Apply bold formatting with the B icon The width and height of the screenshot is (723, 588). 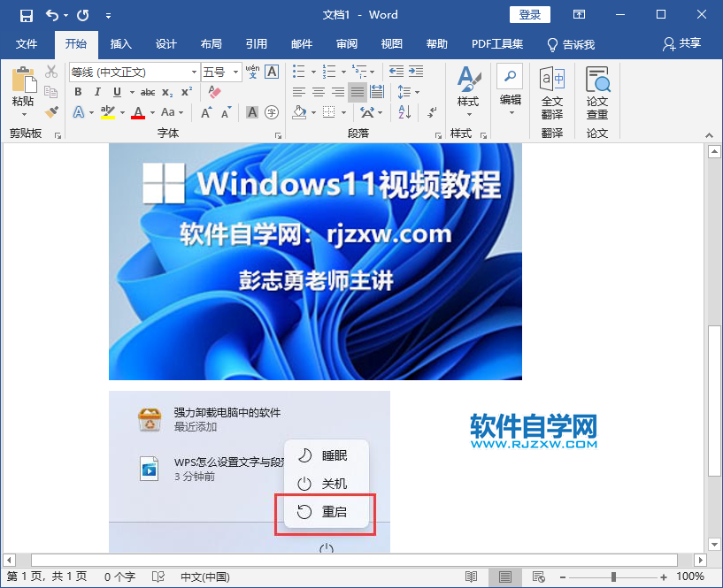tap(78, 91)
